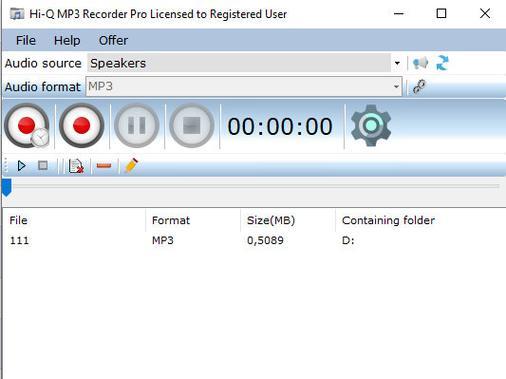Image resolution: width=506 pixels, height=379 pixels.
Task: Open settings via the gear icon
Action: pos(371,126)
